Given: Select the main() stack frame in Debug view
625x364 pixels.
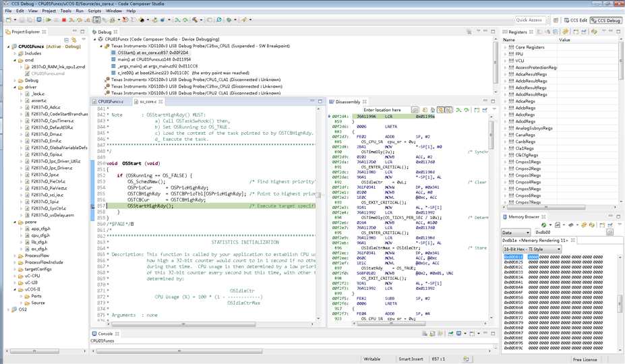Looking at the screenshot, I should click(x=154, y=59).
